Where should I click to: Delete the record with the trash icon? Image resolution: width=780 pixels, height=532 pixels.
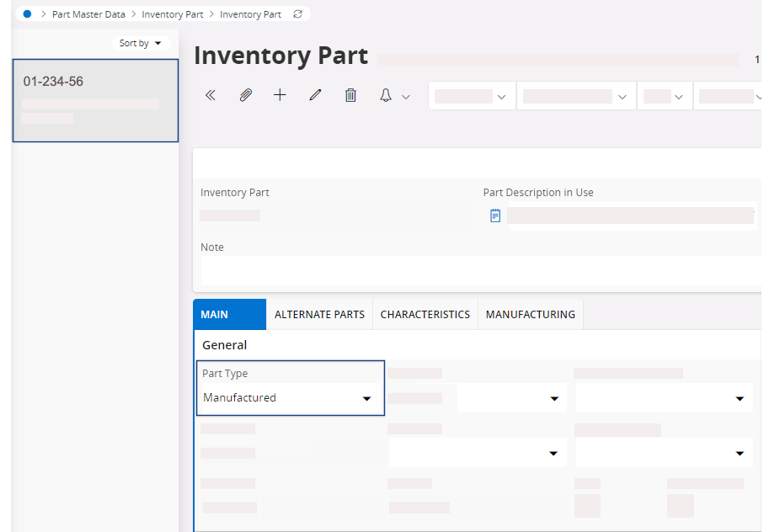(350, 96)
